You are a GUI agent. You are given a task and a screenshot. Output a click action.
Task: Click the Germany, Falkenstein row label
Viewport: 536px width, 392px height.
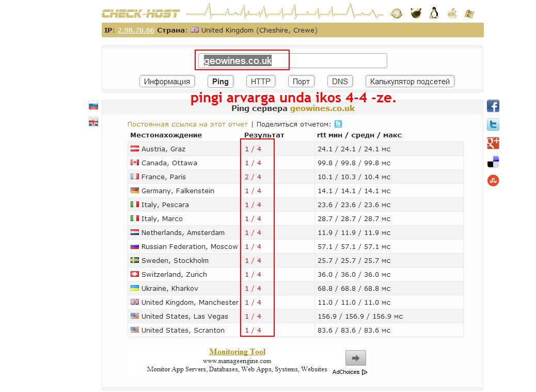click(x=178, y=191)
